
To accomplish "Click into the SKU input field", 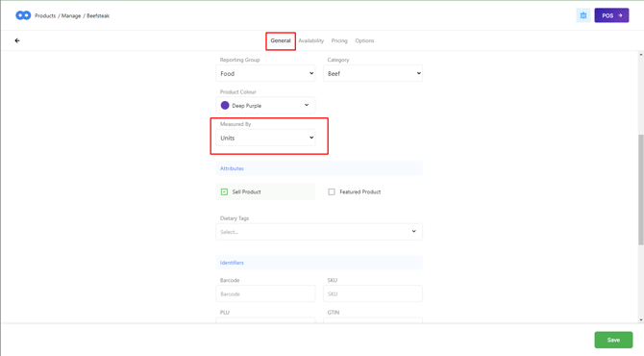I will 373,293.
